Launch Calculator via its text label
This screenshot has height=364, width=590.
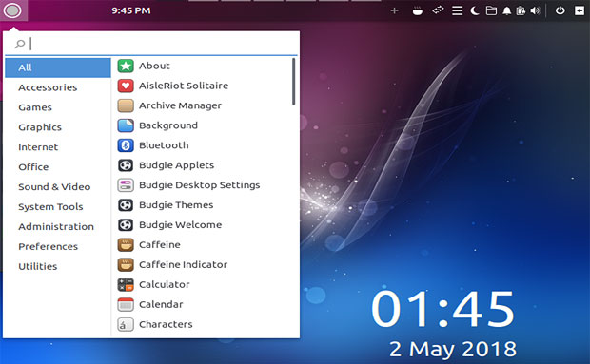(164, 285)
